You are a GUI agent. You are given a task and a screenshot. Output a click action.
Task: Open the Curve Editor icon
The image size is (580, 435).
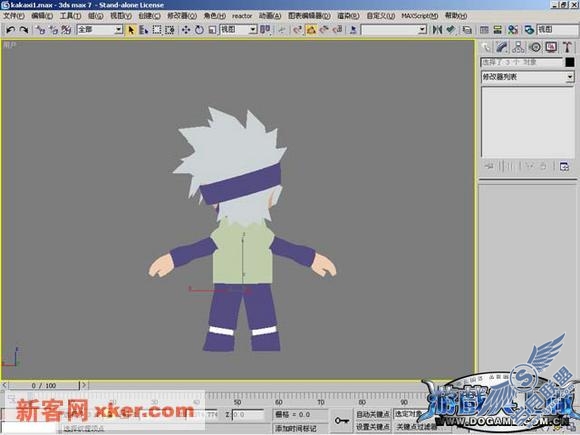(x=484, y=30)
